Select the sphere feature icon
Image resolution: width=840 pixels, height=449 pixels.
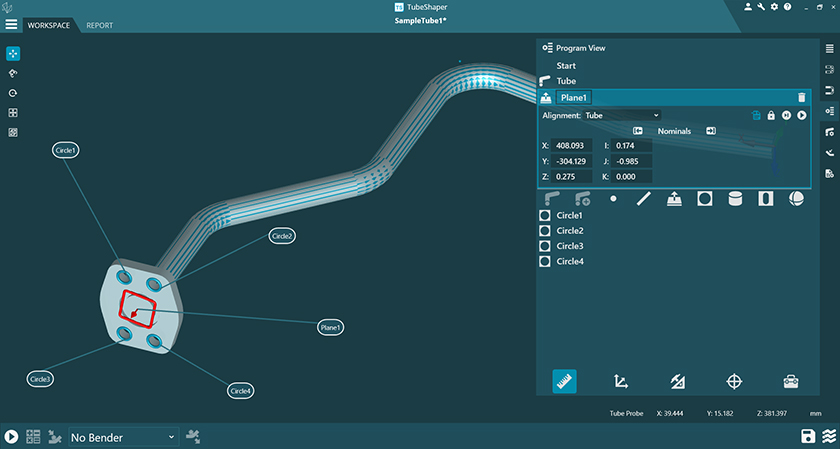point(796,199)
